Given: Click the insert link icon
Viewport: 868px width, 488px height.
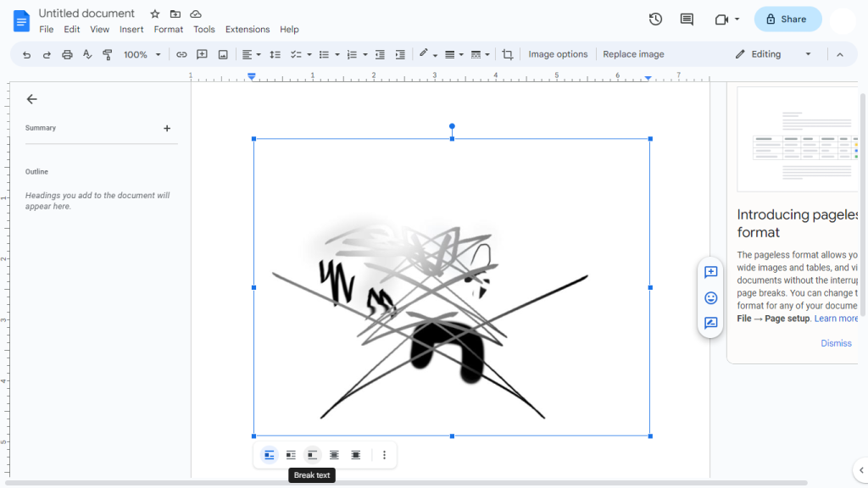Looking at the screenshot, I should 181,54.
